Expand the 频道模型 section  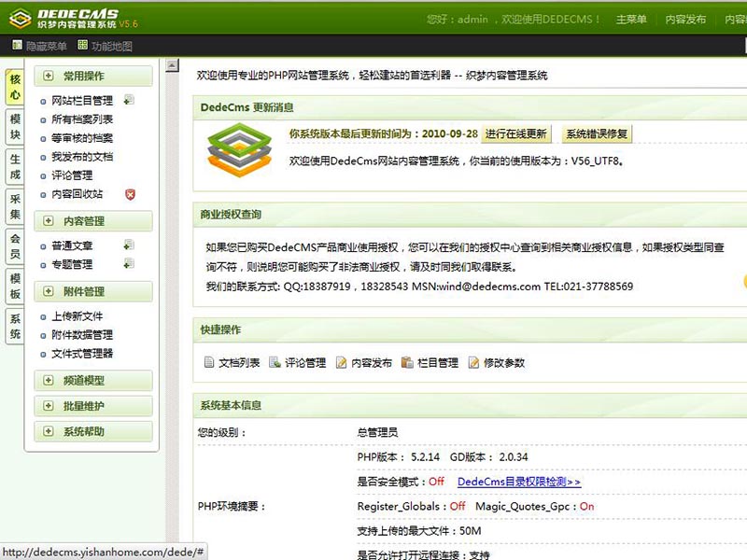[92, 381]
